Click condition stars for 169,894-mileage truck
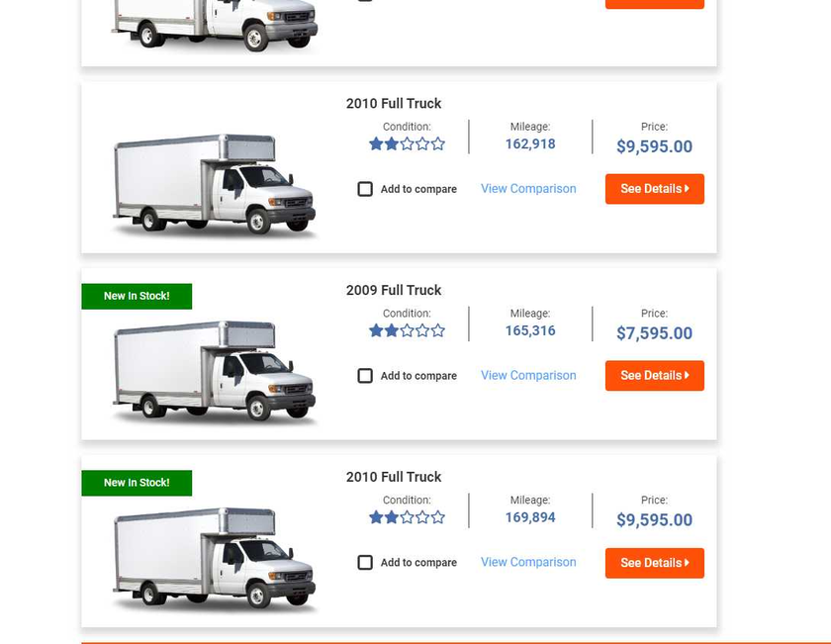 point(407,517)
